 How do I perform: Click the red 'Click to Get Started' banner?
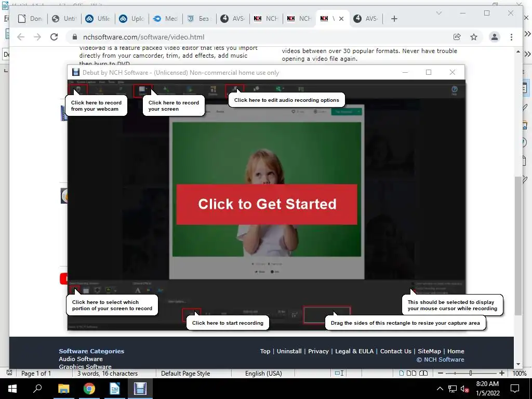267,204
